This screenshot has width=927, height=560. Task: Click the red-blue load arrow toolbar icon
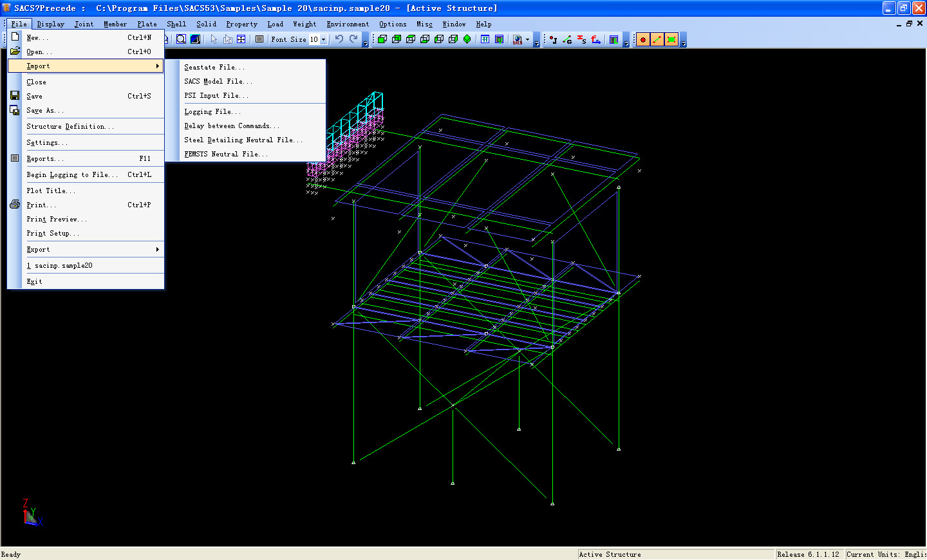(596, 39)
